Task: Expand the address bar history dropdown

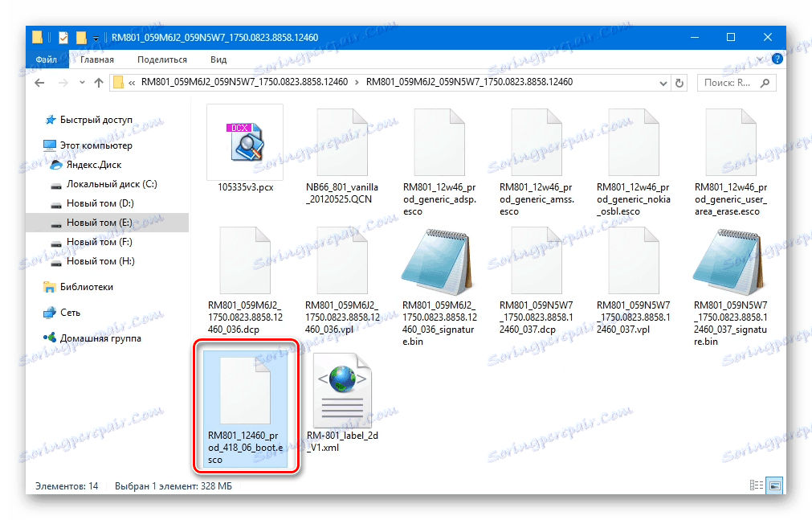Action: click(663, 83)
